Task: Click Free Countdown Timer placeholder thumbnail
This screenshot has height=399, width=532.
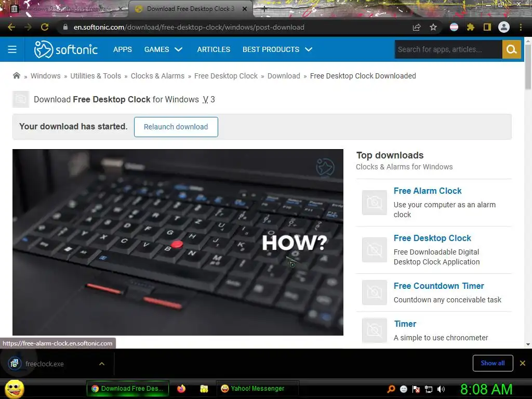Action: tap(374, 292)
